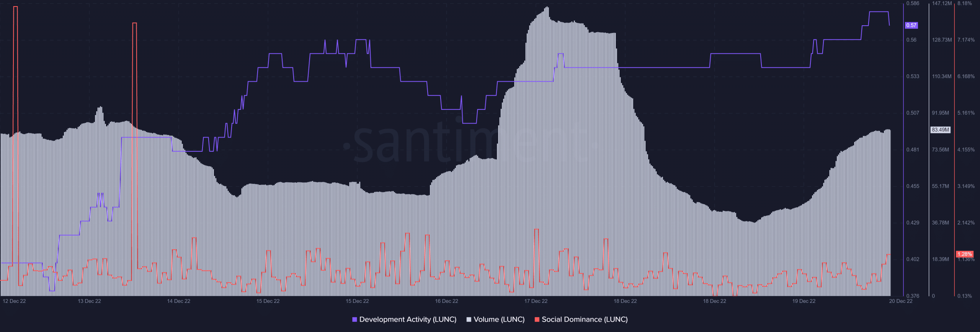The height and width of the screenshot is (332, 980).
Task: Select the 14 Dec 22 date label
Action: [179, 301]
